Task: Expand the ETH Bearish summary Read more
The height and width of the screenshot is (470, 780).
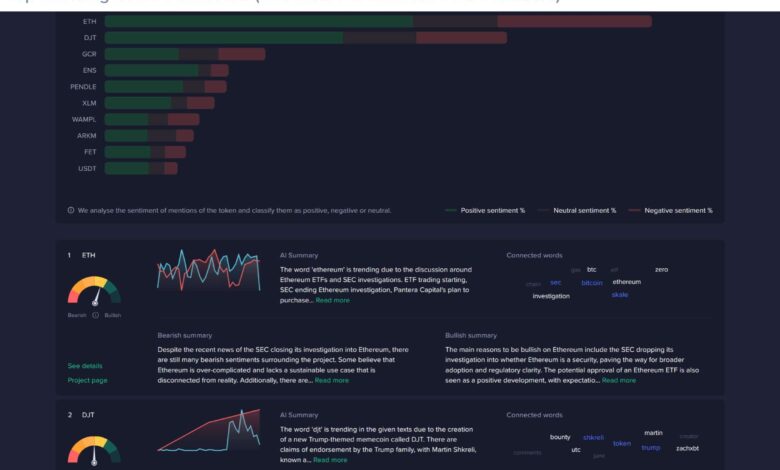Action: coord(330,380)
